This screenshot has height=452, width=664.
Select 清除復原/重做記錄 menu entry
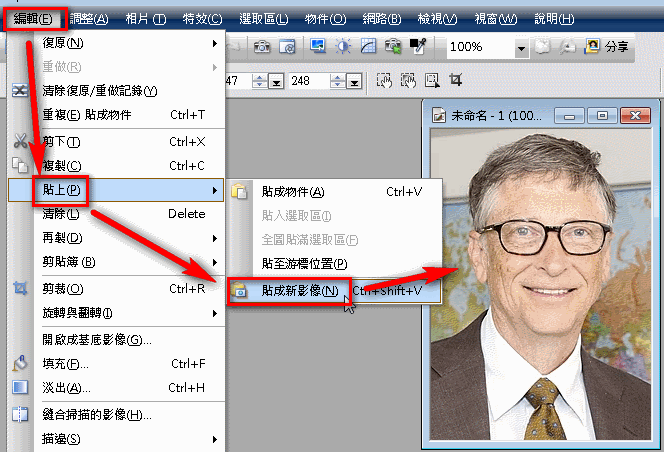point(100,91)
